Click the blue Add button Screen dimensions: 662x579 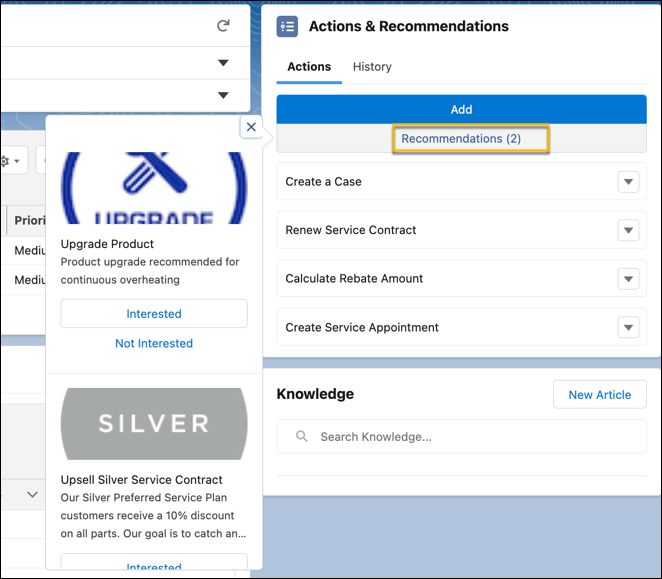click(461, 109)
